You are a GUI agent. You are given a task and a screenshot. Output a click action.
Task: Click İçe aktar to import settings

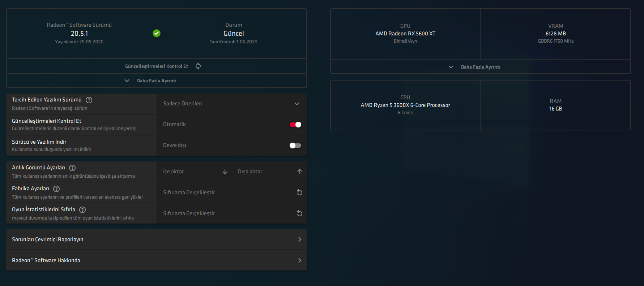195,172
